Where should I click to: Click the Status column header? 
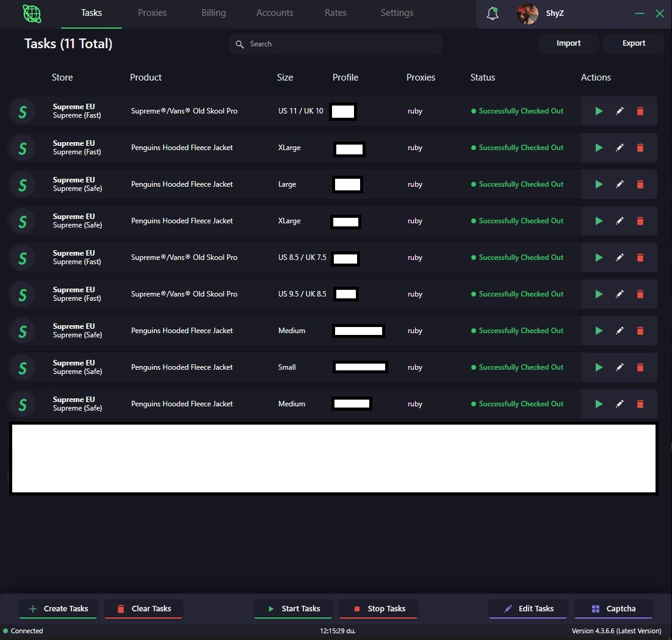click(483, 77)
